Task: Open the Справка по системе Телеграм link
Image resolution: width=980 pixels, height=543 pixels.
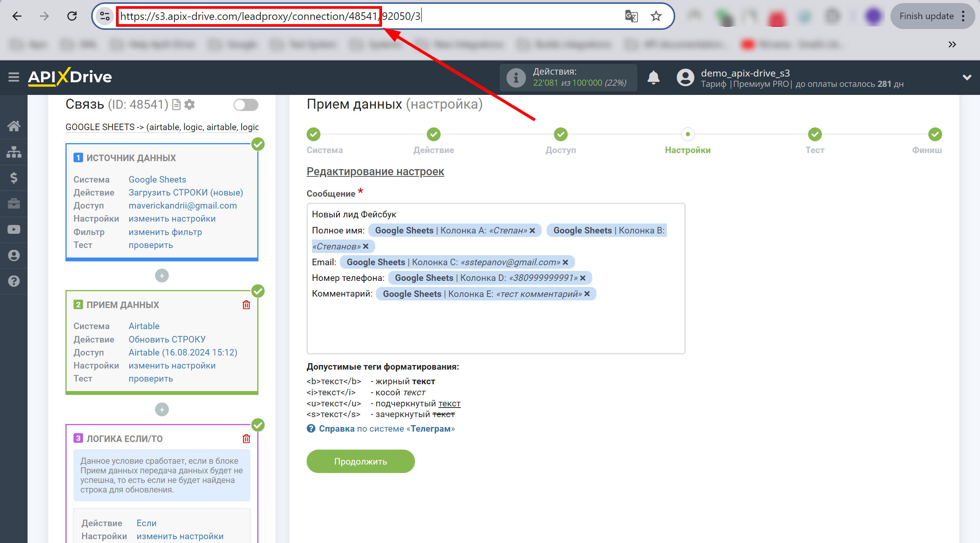Action: pos(387,429)
